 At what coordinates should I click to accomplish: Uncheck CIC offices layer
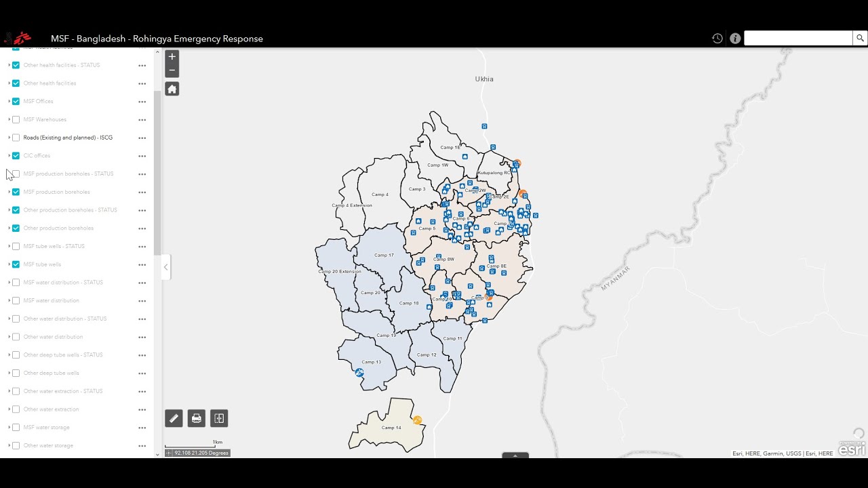coord(16,156)
